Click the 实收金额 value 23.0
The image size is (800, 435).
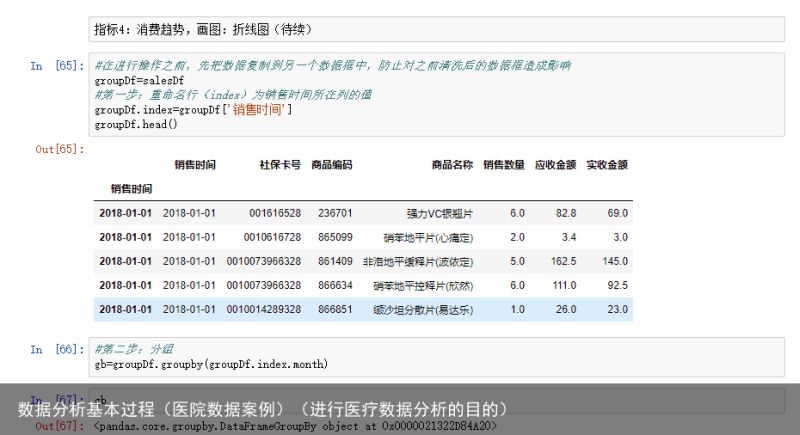[x=617, y=309]
